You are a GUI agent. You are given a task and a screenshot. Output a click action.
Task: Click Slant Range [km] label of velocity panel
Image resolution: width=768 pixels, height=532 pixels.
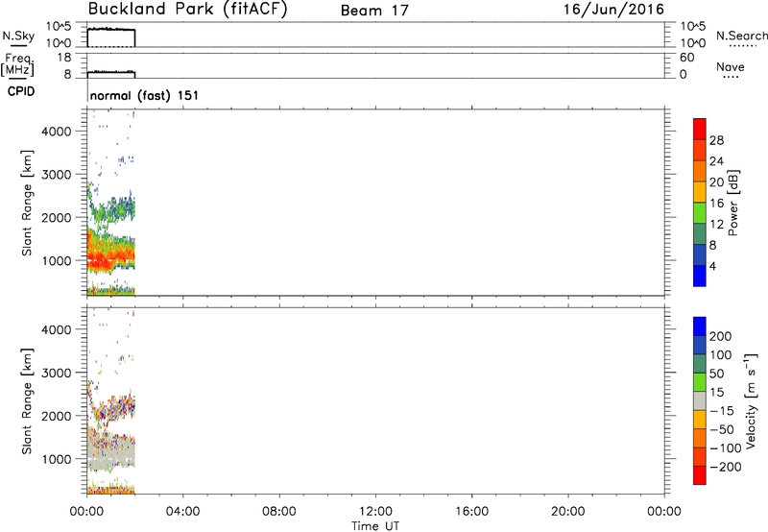pos(27,401)
